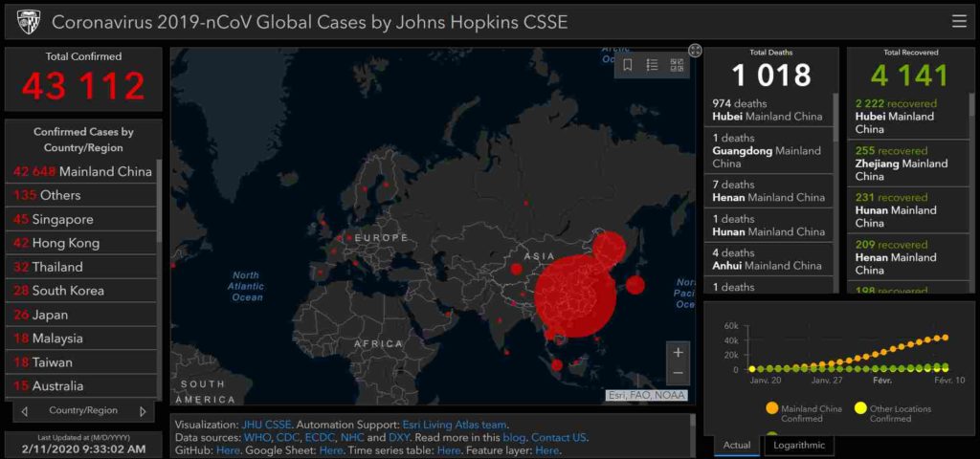Click the recovered list scrollbar
Viewport: 980px width, 459px height.
(972, 105)
